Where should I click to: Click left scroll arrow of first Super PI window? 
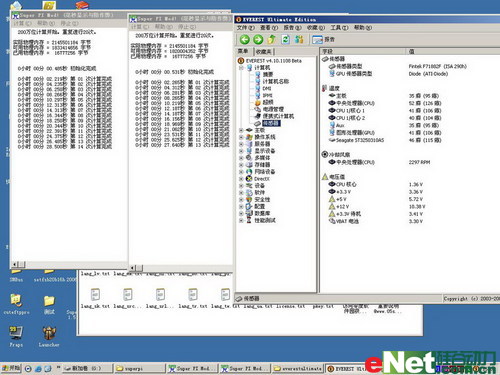click(14, 265)
